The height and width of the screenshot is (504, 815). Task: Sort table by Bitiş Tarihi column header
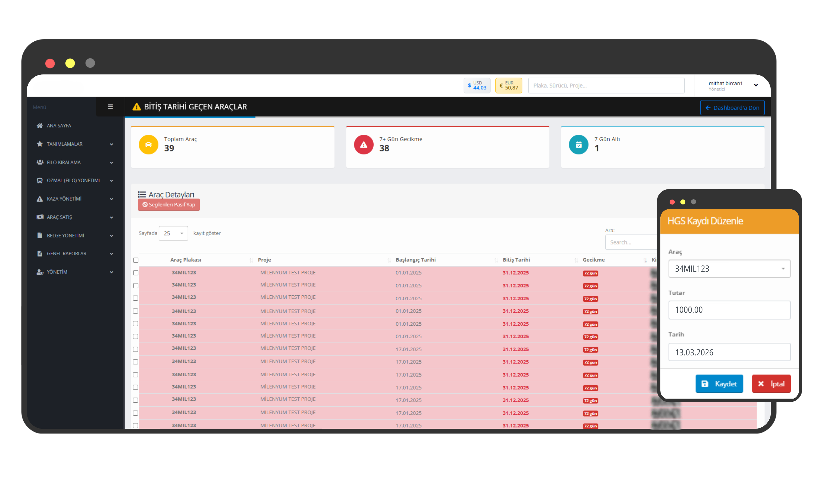click(516, 260)
